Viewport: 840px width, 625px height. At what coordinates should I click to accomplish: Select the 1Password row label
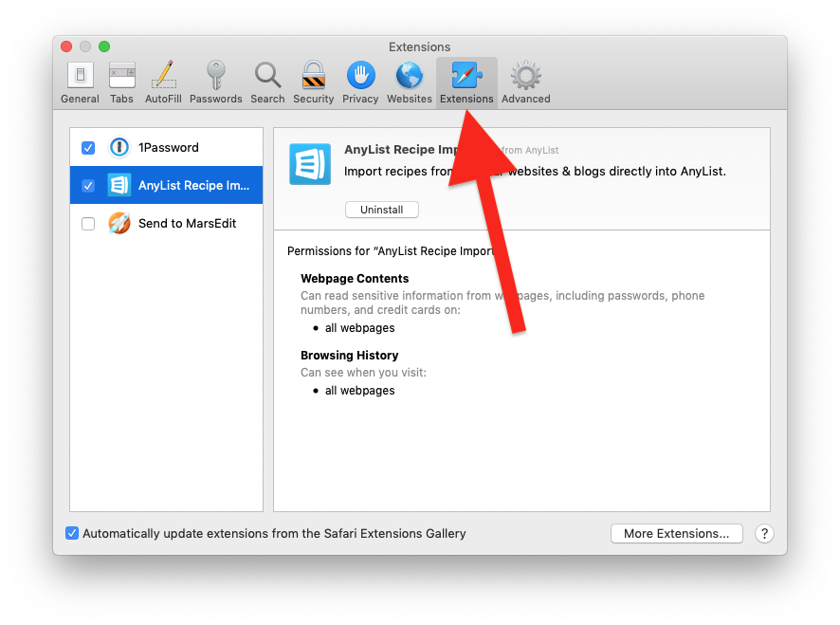point(169,147)
